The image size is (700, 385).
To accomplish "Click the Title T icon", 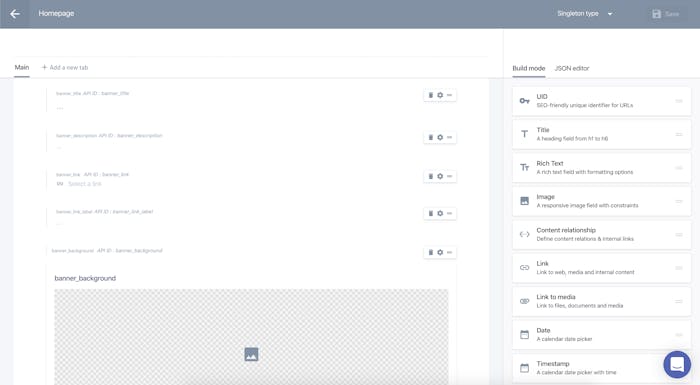I will [x=525, y=134].
